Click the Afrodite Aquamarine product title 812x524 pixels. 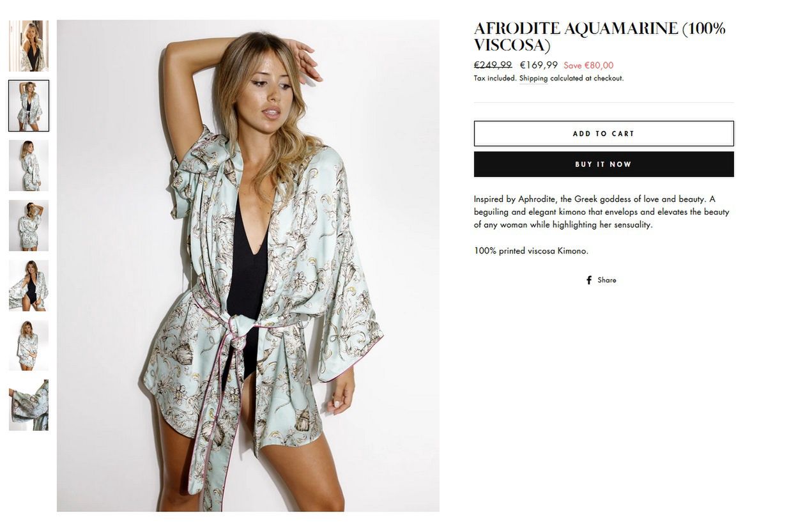point(600,37)
